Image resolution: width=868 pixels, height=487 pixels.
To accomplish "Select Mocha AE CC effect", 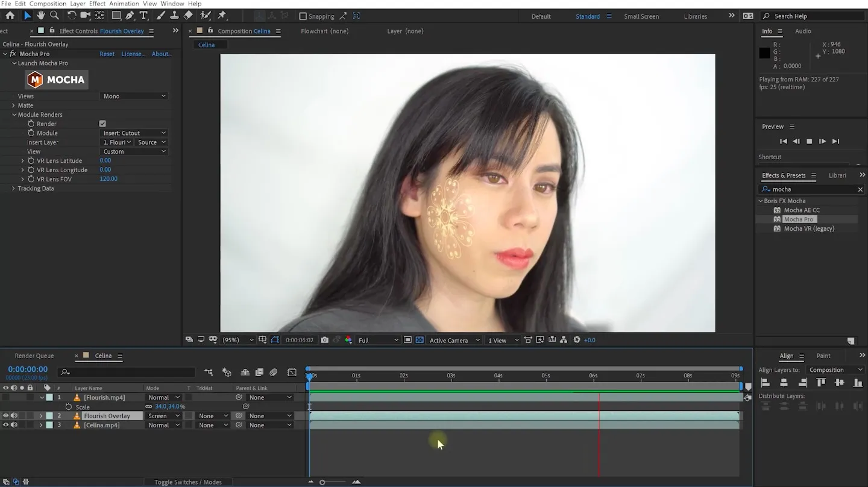I will pyautogui.click(x=802, y=210).
